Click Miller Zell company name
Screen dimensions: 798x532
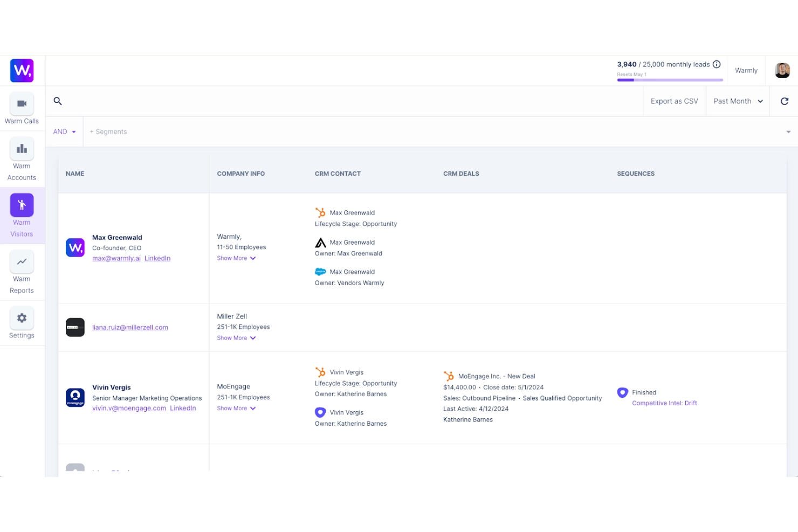click(x=232, y=316)
